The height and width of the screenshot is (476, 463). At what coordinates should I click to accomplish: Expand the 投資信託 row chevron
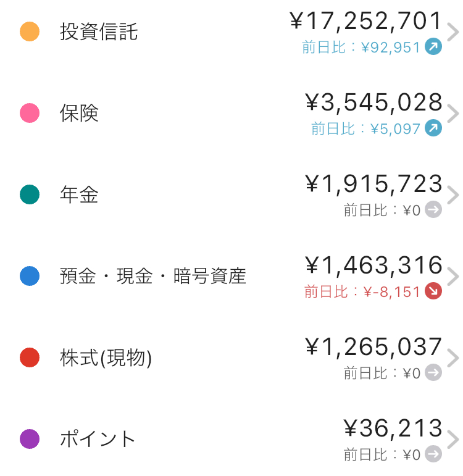[x=453, y=31]
